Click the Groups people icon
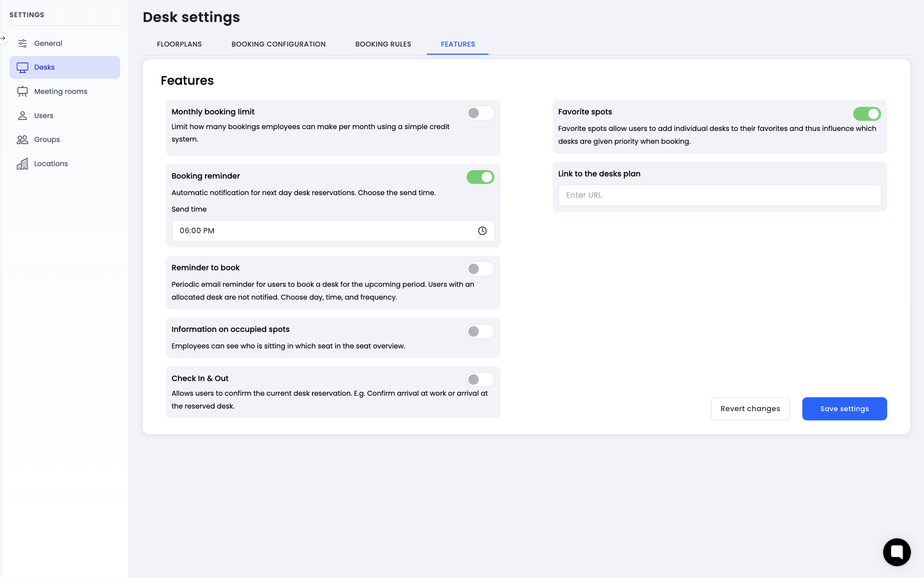Screen dimensions: 924x578 pos(22,139)
